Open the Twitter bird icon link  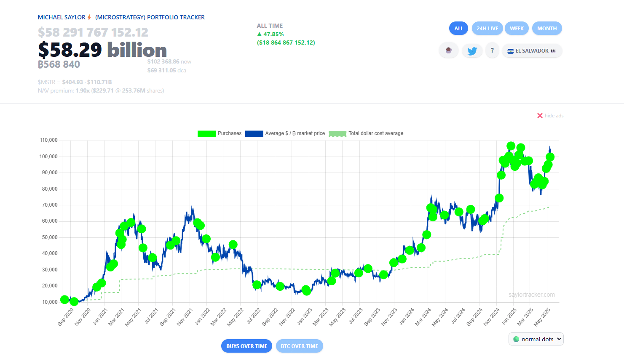coord(472,51)
